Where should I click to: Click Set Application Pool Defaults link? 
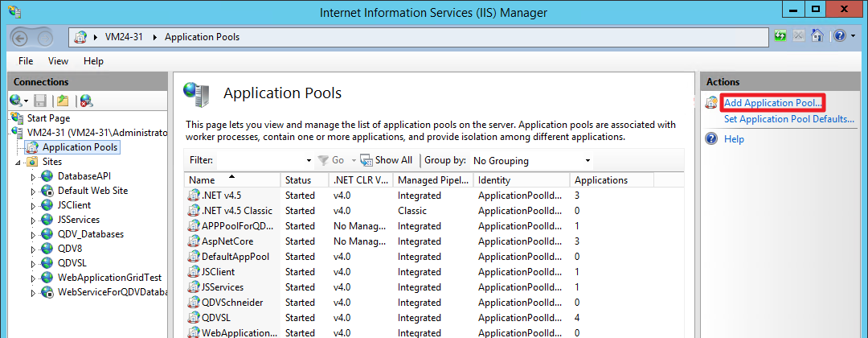pos(788,119)
